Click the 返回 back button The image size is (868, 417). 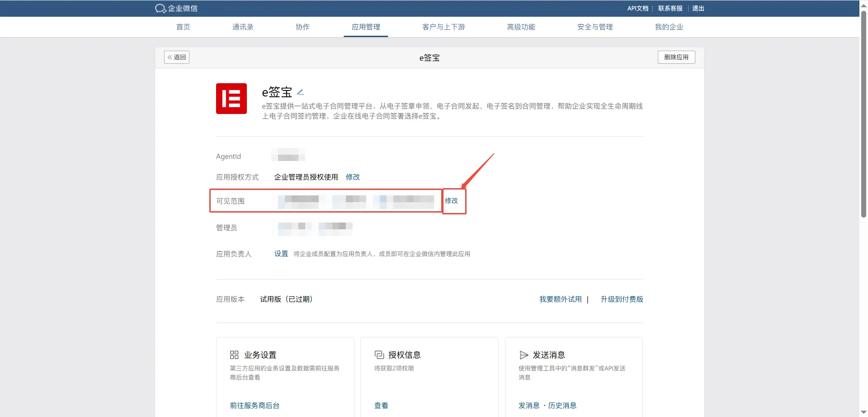point(177,57)
